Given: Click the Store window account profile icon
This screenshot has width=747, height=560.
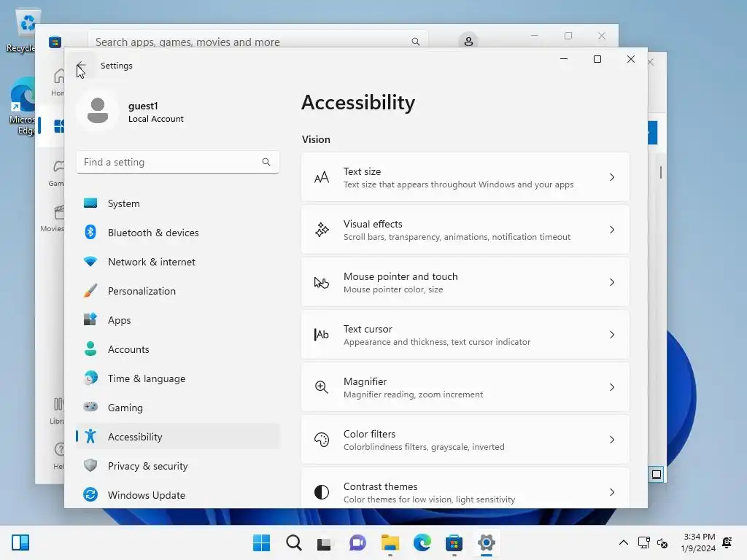Looking at the screenshot, I should [x=468, y=42].
